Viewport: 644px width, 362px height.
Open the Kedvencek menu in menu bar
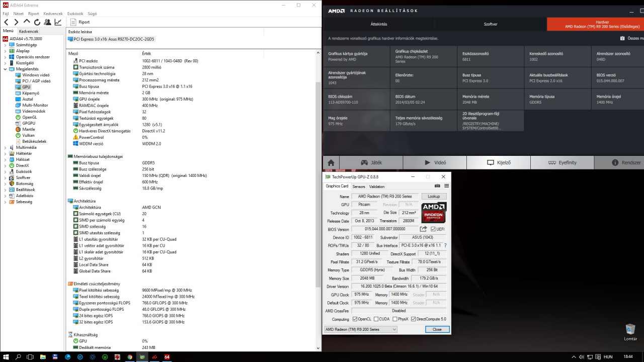click(53, 14)
